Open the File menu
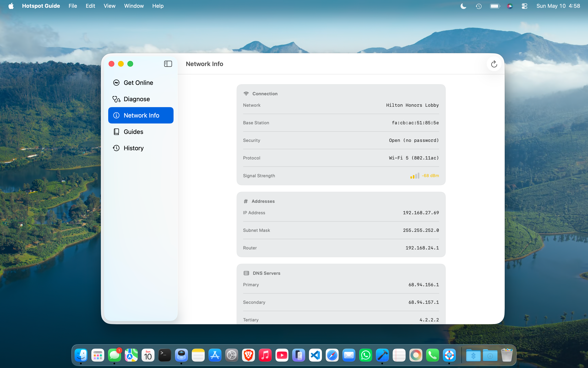Viewport: 588px width, 368px height. (x=73, y=6)
